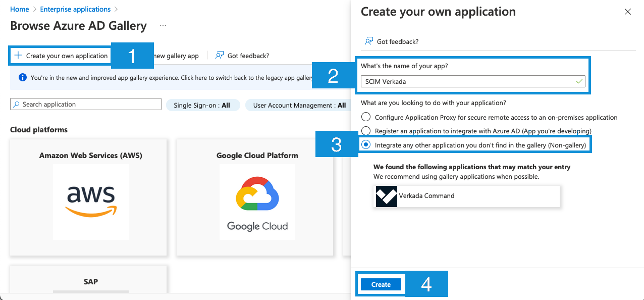Viewport: 644px width, 300px height.
Task: Click the info icon in the blue banner
Action: point(22,78)
